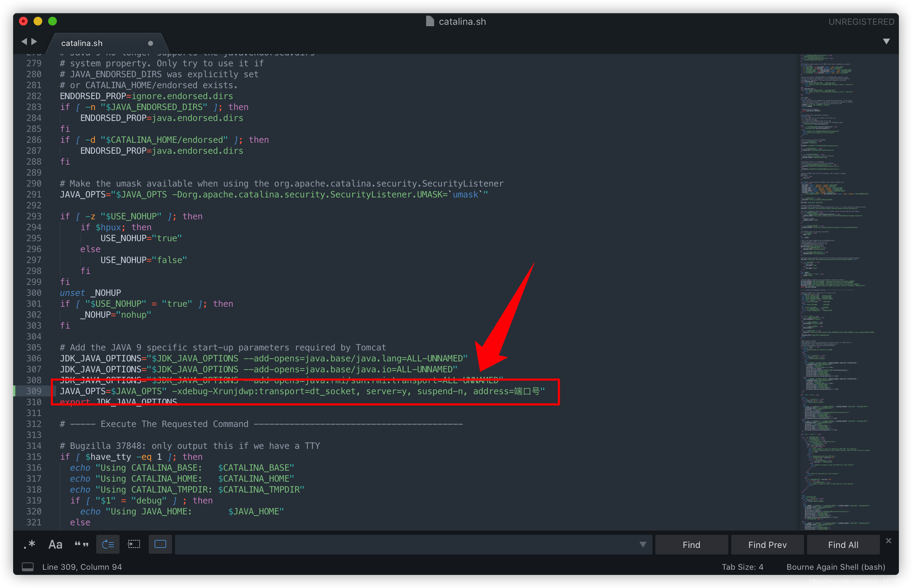Screen dimensions: 912x588
Task: Click echo "Using JAVA_HOME" line
Action: pos(182,511)
